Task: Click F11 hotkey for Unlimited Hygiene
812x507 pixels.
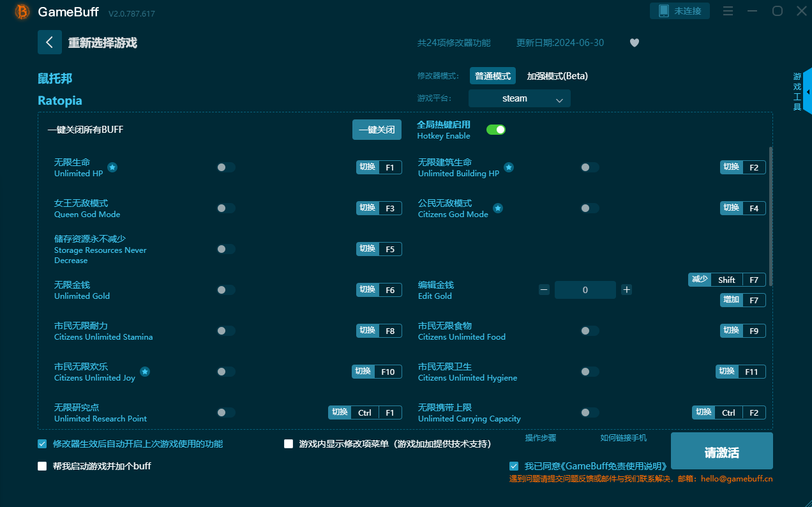Action: point(741,372)
